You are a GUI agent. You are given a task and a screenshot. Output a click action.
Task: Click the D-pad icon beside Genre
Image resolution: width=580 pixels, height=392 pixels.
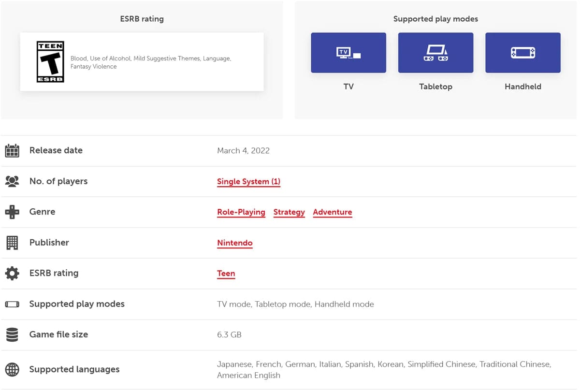[x=12, y=212]
